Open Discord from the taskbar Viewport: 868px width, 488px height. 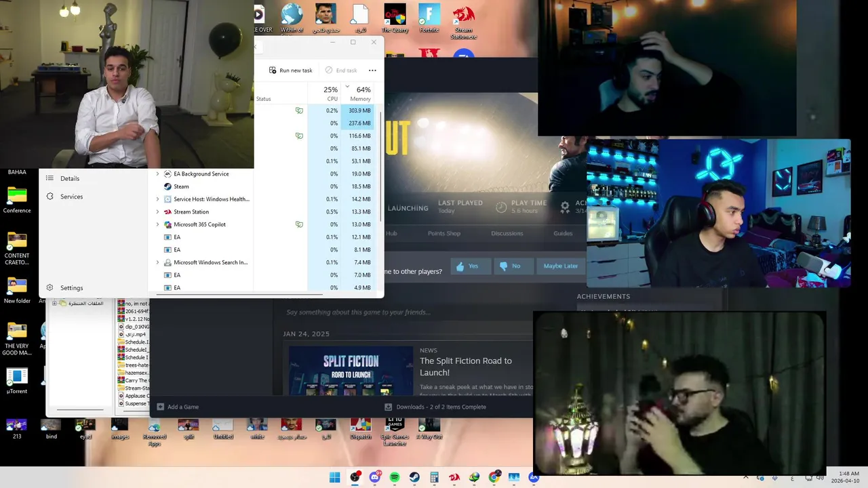click(x=375, y=477)
